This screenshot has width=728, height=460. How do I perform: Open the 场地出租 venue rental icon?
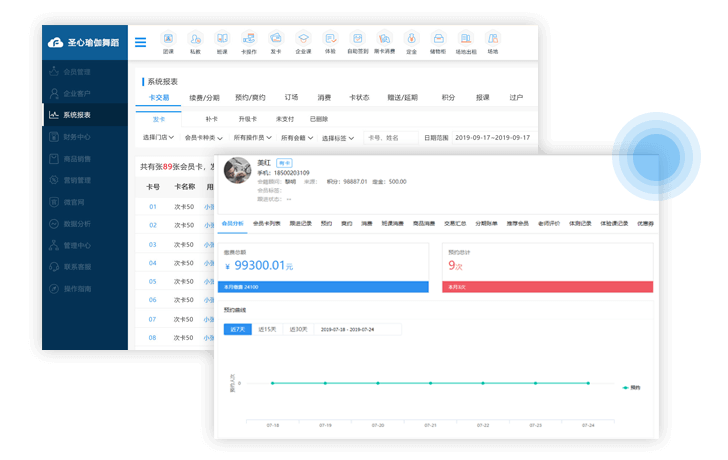click(x=466, y=43)
